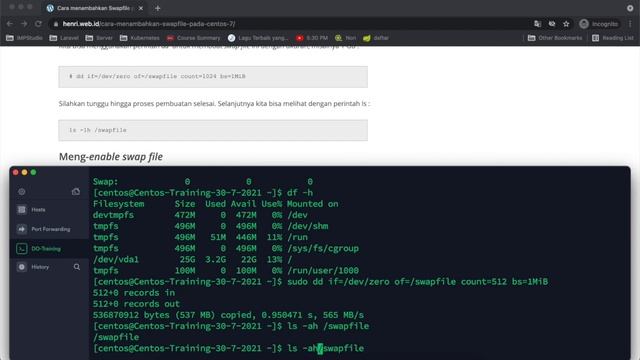Click the /sys/fs/cgroup tmpfs row
The height and width of the screenshot is (360, 640).
point(226,248)
